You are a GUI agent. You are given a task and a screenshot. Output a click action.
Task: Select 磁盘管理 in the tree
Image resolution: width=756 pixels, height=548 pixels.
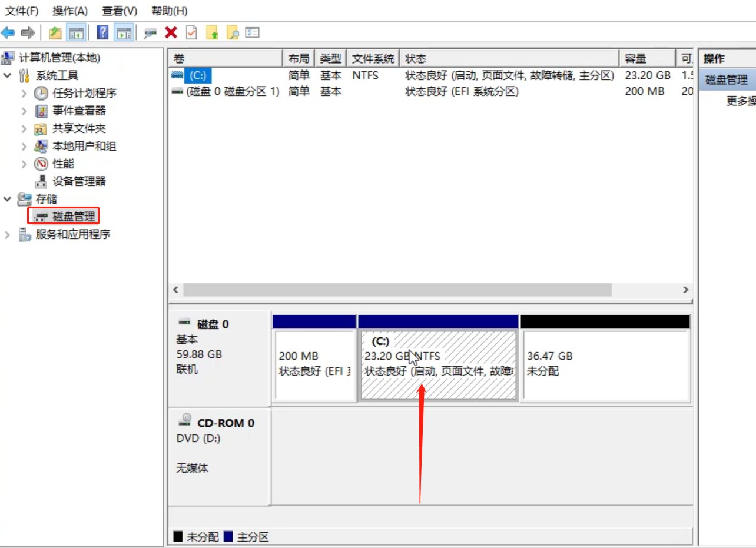pos(74,217)
